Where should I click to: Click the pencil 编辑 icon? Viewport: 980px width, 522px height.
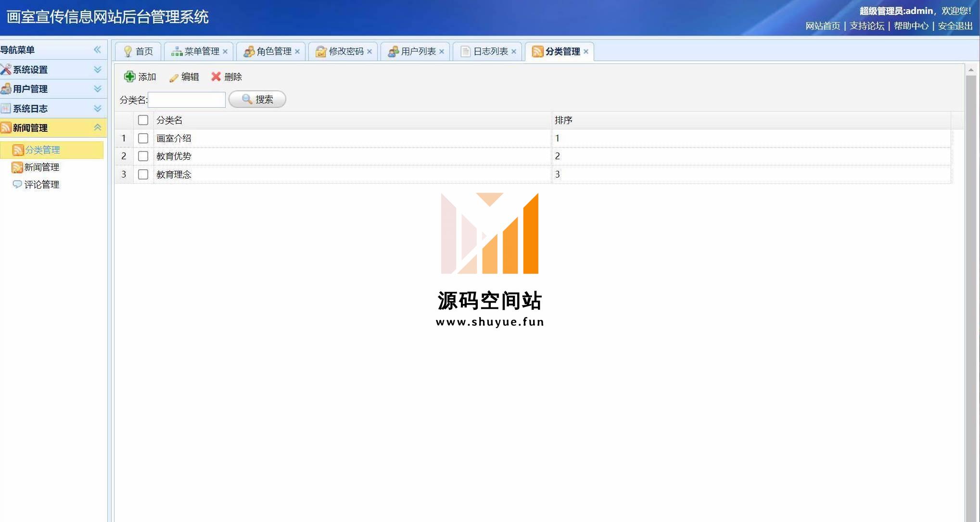coord(174,77)
